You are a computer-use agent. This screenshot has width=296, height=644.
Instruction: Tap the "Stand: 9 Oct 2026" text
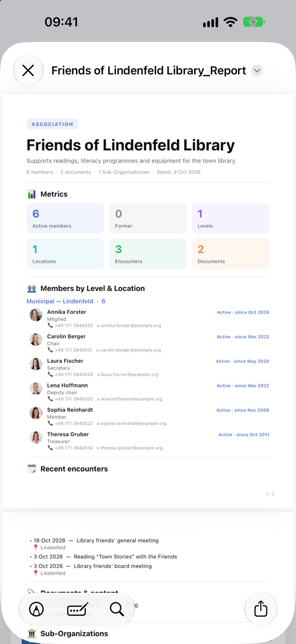178,172
